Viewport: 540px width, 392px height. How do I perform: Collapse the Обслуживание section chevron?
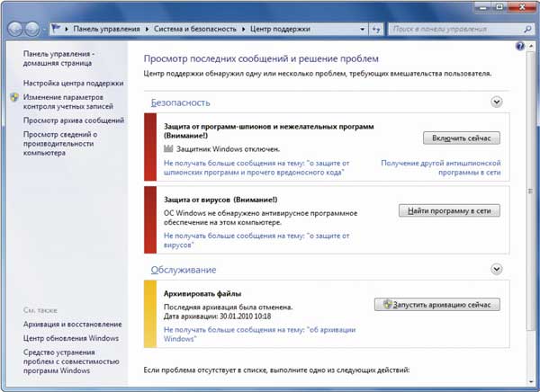[x=496, y=269]
